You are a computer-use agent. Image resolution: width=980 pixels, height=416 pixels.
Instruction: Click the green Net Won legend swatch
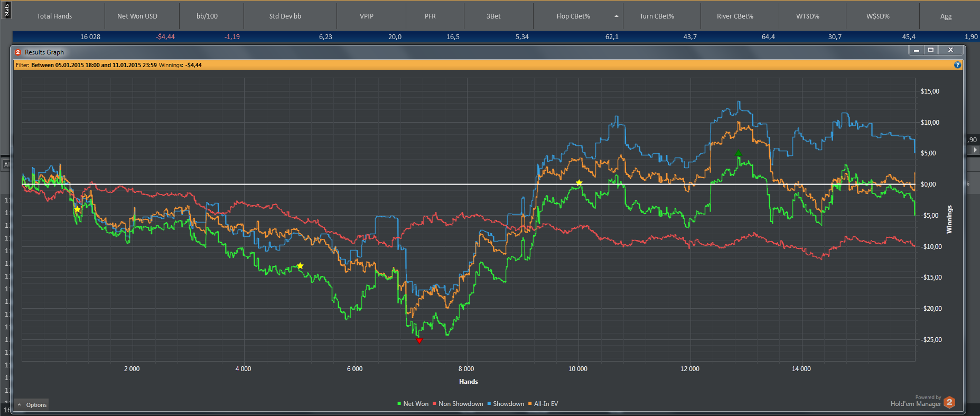[x=399, y=404]
